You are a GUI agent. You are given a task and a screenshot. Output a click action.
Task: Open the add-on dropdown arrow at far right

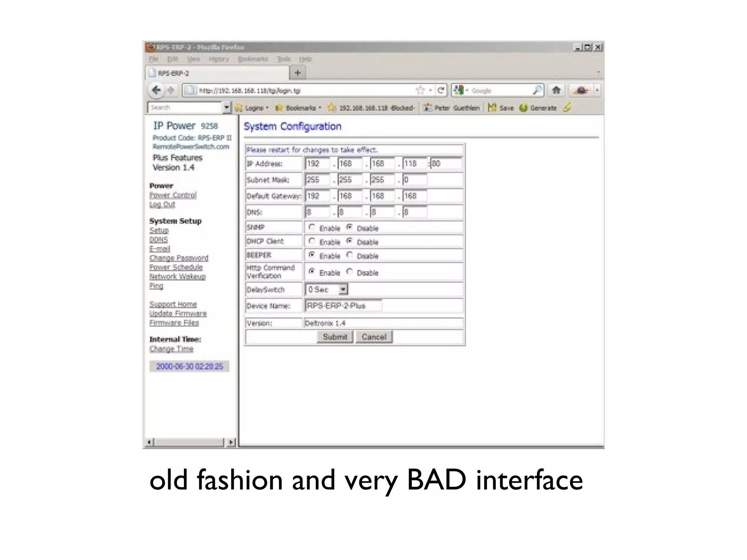click(x=597, y=90)
